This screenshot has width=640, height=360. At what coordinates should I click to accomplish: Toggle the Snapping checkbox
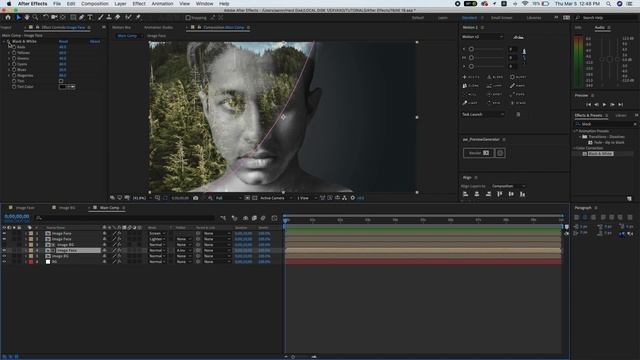click(x=188, y=18)
